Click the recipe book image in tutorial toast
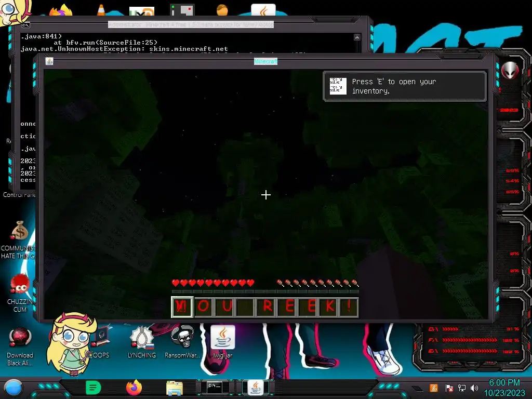 coord(338,86)
